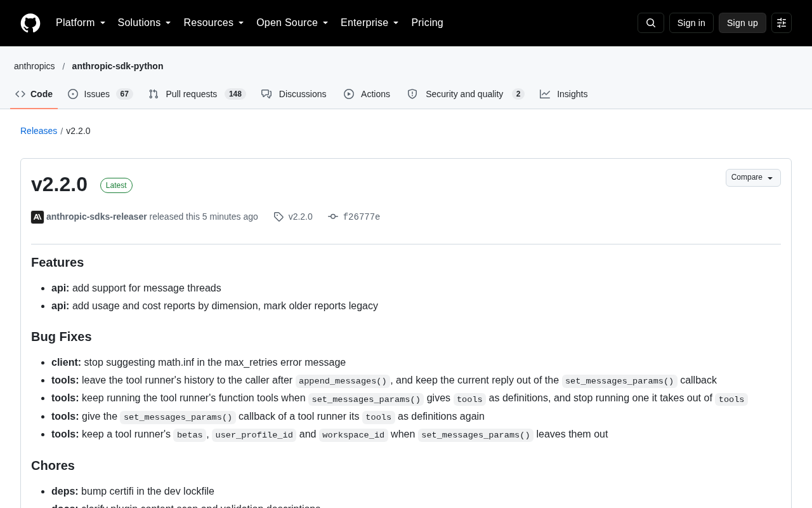The image size is (812, 508).
Task: Open the Issues tab
Action: [100, 94]
